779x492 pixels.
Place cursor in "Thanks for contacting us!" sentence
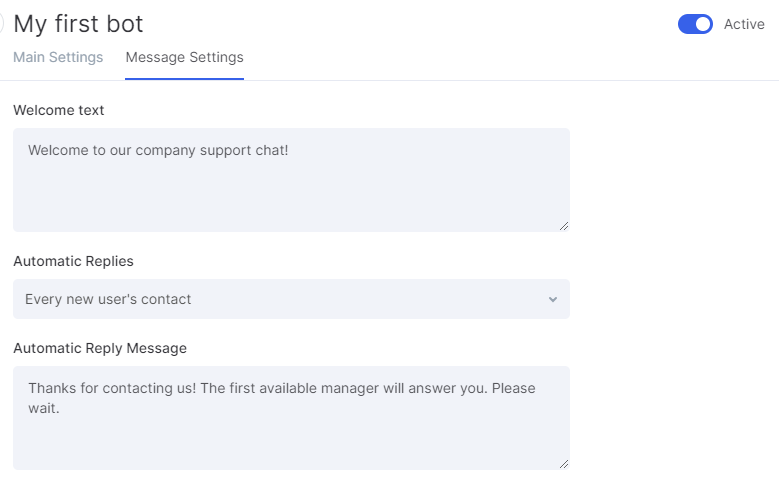click(x=112, y=388)
